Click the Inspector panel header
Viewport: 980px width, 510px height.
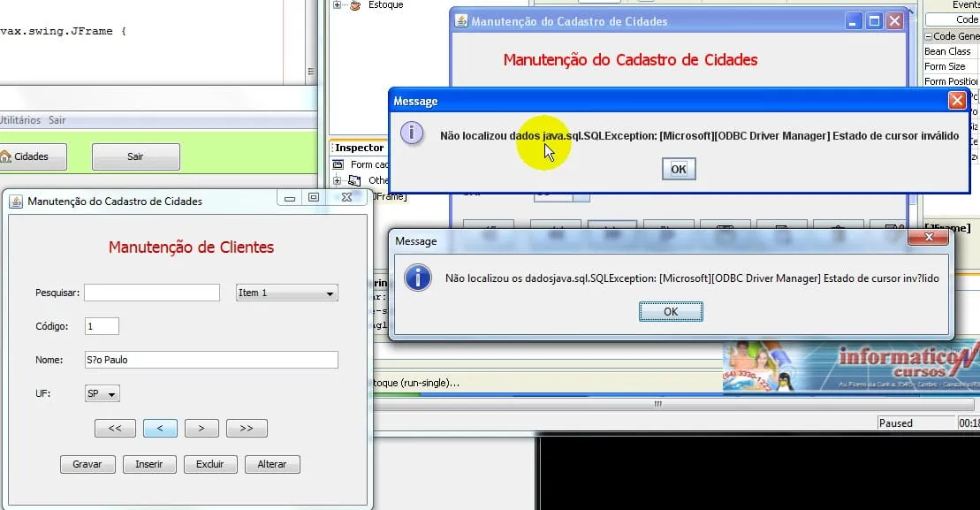pos(360,148)
